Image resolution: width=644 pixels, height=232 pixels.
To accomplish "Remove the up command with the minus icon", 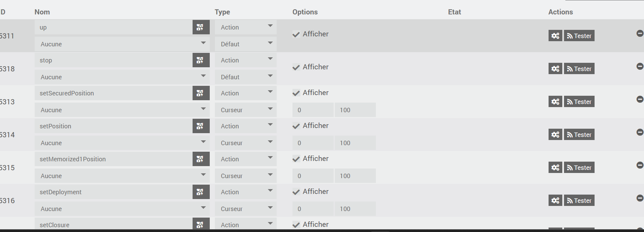I will click(x=640, y=33).
